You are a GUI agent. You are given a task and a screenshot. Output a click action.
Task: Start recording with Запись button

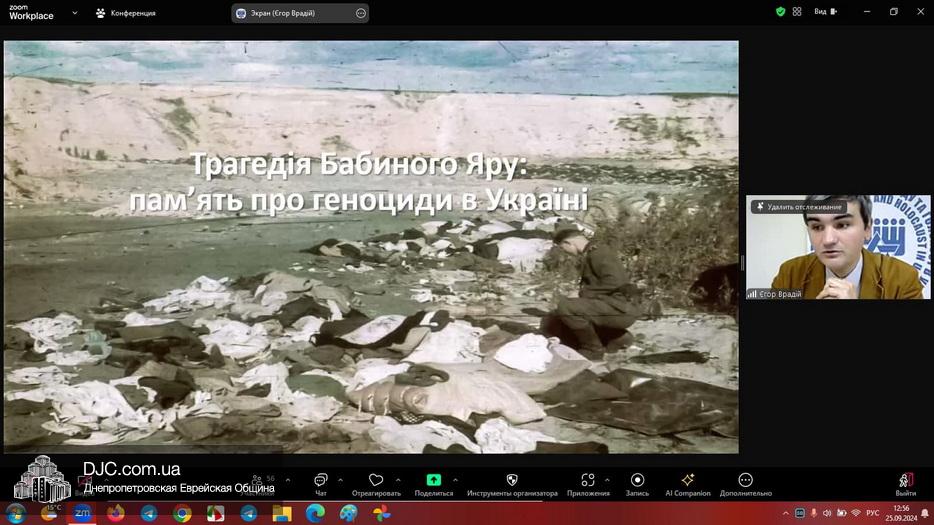coord(637,481)
